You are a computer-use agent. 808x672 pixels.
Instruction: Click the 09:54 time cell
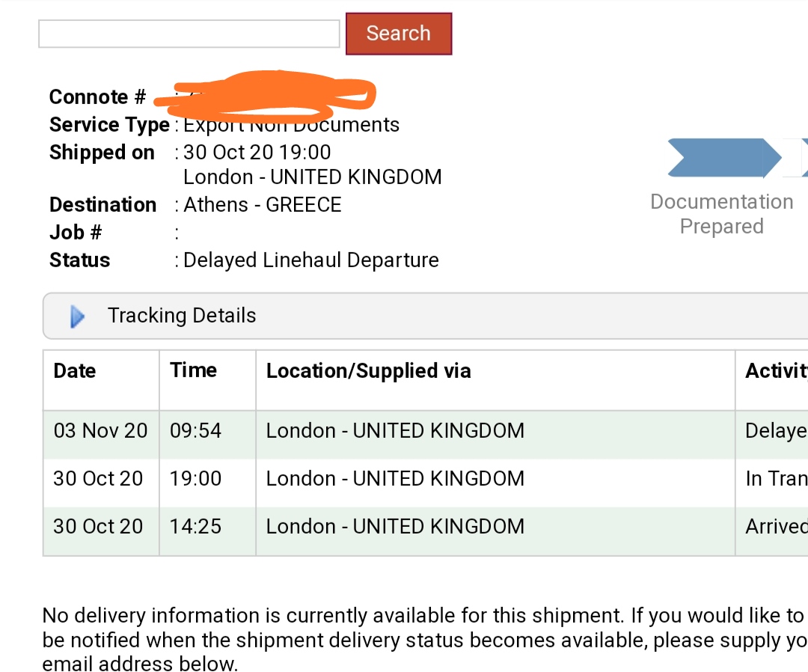pos(196,431)
